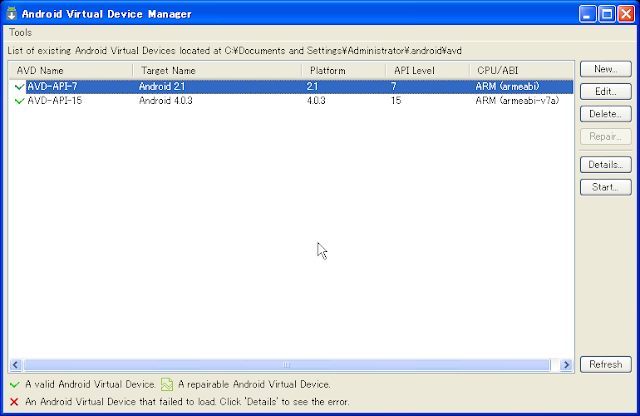Click the horizontal scrollbar right arrow

click(x=566, y=365)
